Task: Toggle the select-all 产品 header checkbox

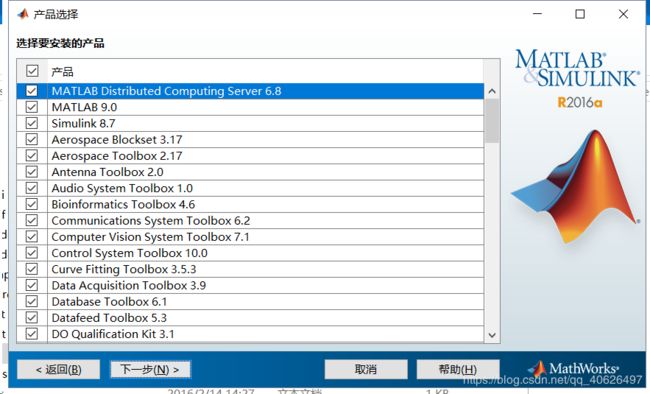Action: [32, 71]
